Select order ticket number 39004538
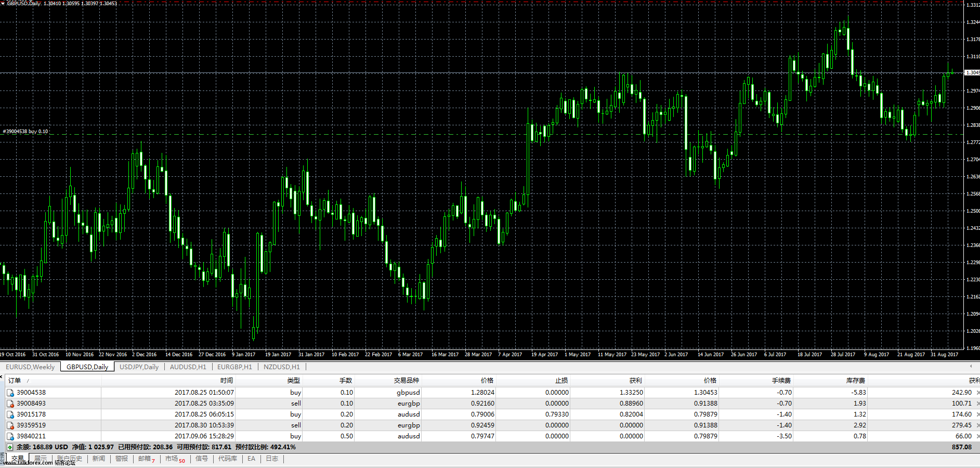980x468 pixels. 31,393
